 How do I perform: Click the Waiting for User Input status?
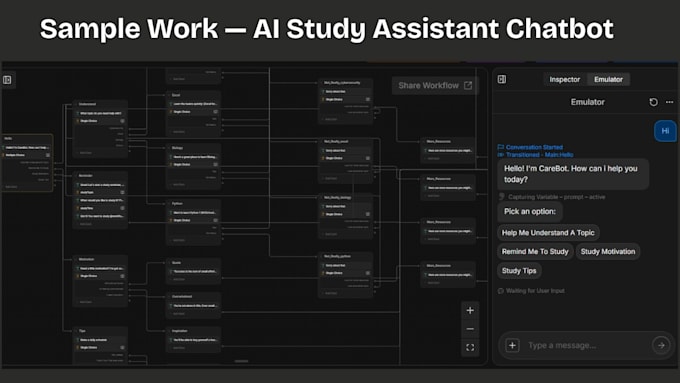532,291
